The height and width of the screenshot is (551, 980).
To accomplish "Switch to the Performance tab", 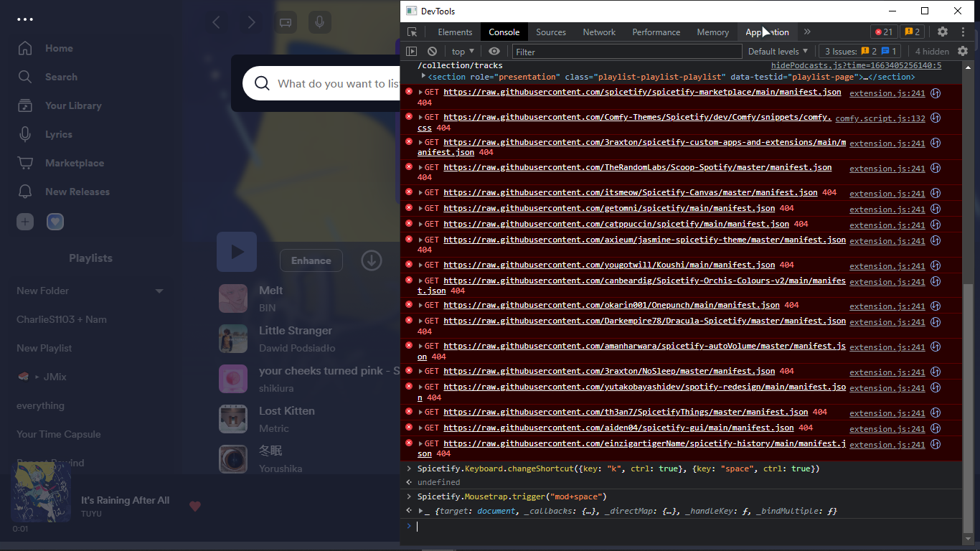I will click(656, 32).
